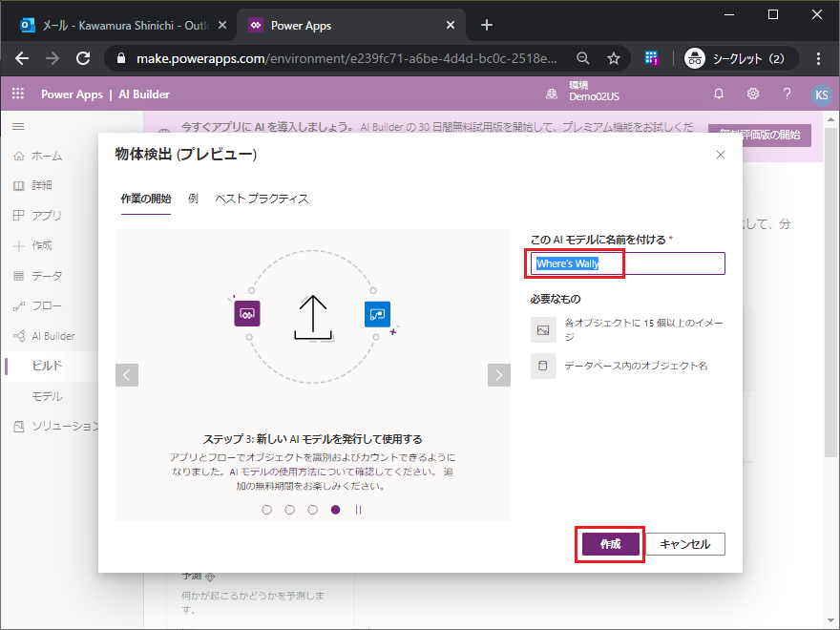Open the browser extension grid icon
The height and width of the screenshot is (630, 840).
click(651, 58)
